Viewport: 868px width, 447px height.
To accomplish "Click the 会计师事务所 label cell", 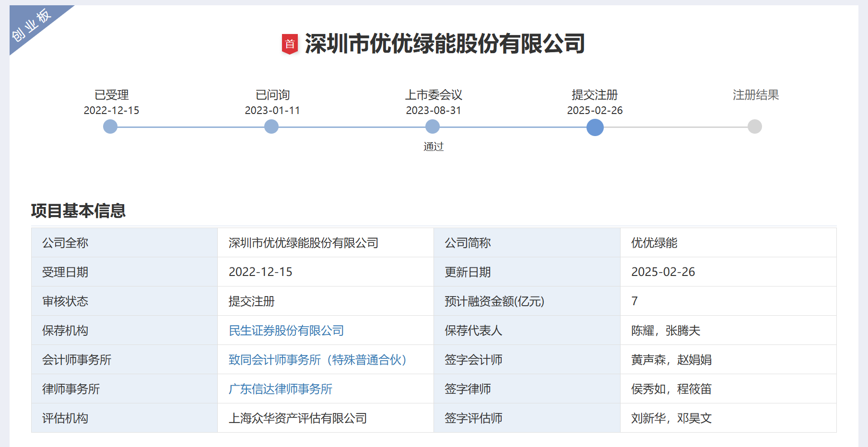I will point(124,360).
